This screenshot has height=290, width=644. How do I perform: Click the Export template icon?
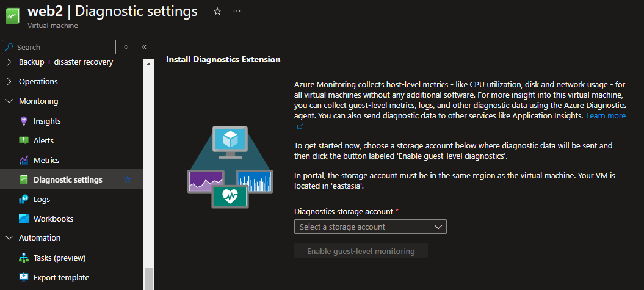click(x=24, y=277)
